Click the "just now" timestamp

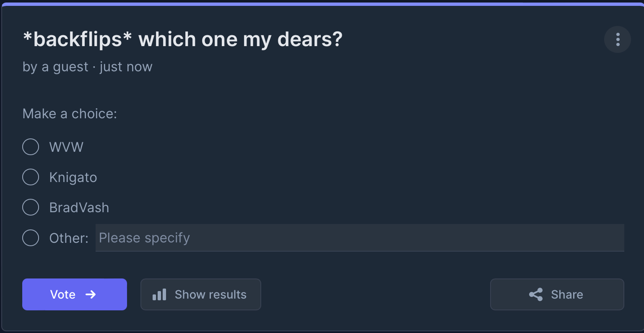pyautogui.click(x=126, y=67)
